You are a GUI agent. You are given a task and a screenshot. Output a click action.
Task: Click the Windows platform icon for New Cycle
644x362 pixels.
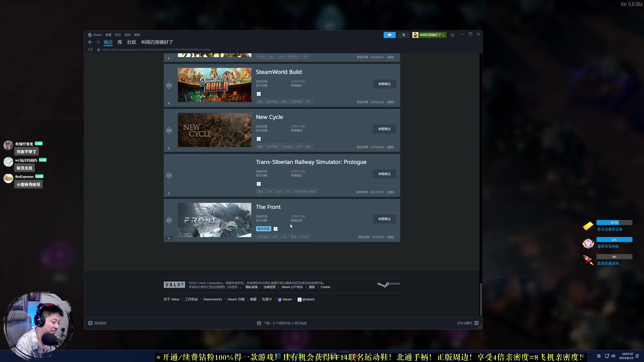(259, 139)
